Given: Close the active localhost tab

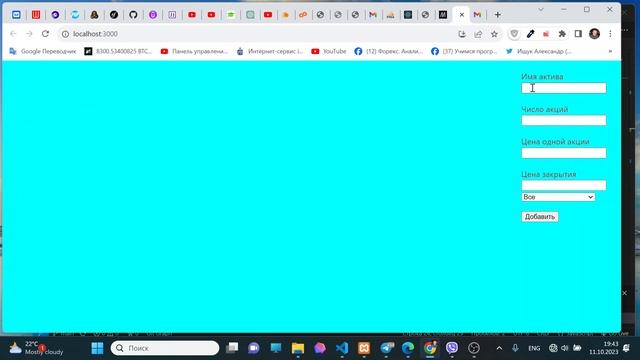Looking at the screenshot, I should pyautogui.click(x=462, y=15).
